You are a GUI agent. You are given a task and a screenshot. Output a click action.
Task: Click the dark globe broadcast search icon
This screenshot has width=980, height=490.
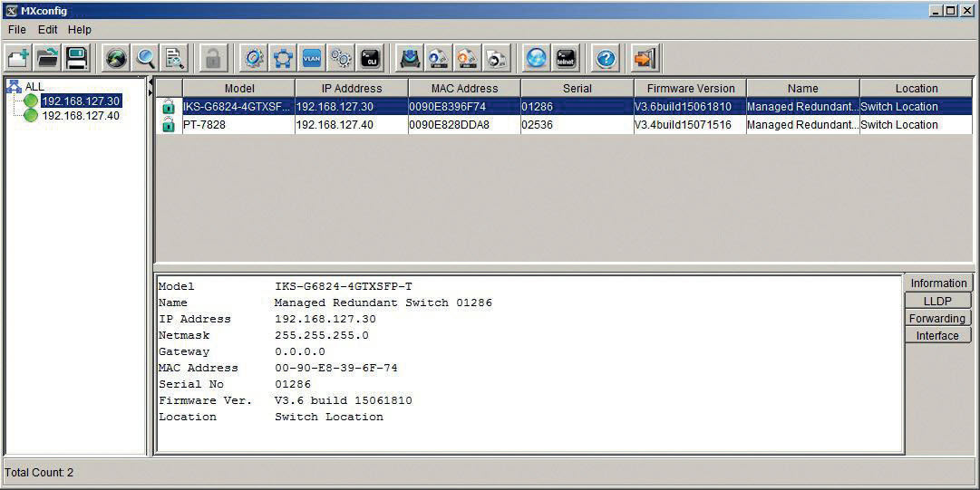tap(116, 59)
